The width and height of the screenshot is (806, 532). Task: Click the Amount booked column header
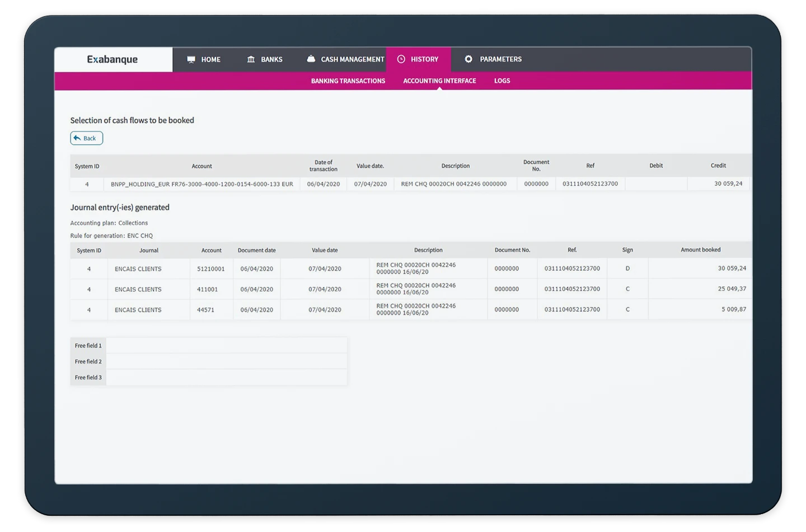click(700, 250)
